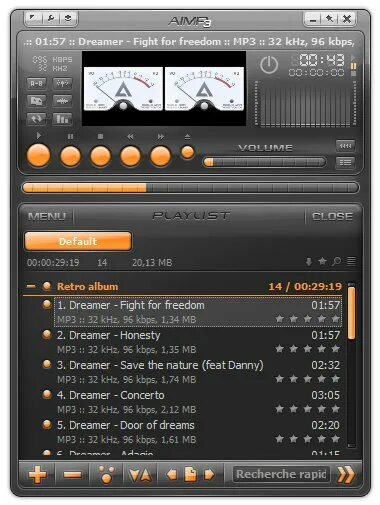The image size is (380, 505).
Task: Open the radio capture button
Action: [x=62, y=83]
